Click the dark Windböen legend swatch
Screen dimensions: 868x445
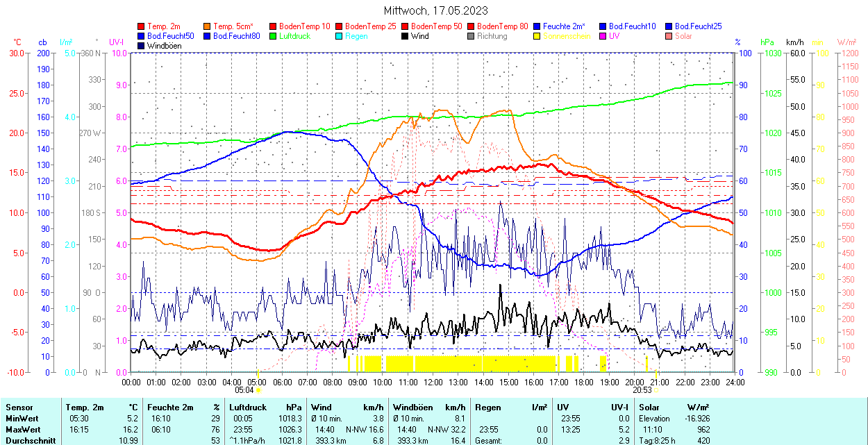tap(142, 46)
